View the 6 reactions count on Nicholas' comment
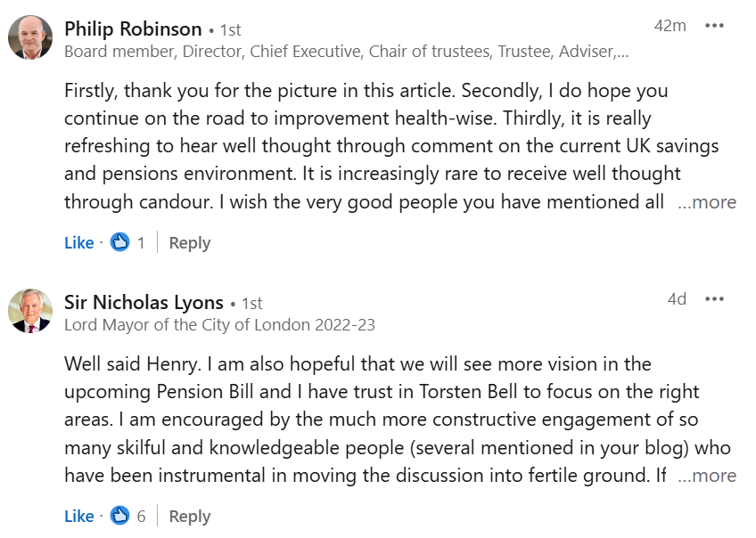Screen dimensions: 756x538 [x=141, y=516]
